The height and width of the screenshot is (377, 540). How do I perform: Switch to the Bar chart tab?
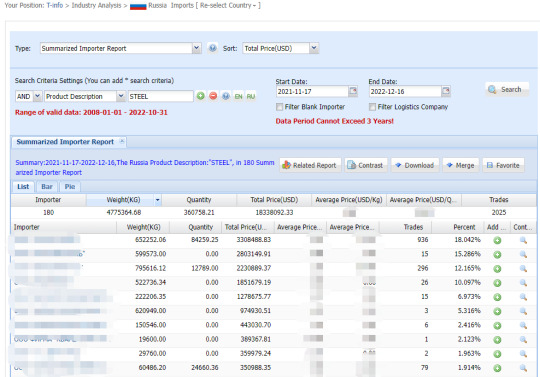[47, 187]
